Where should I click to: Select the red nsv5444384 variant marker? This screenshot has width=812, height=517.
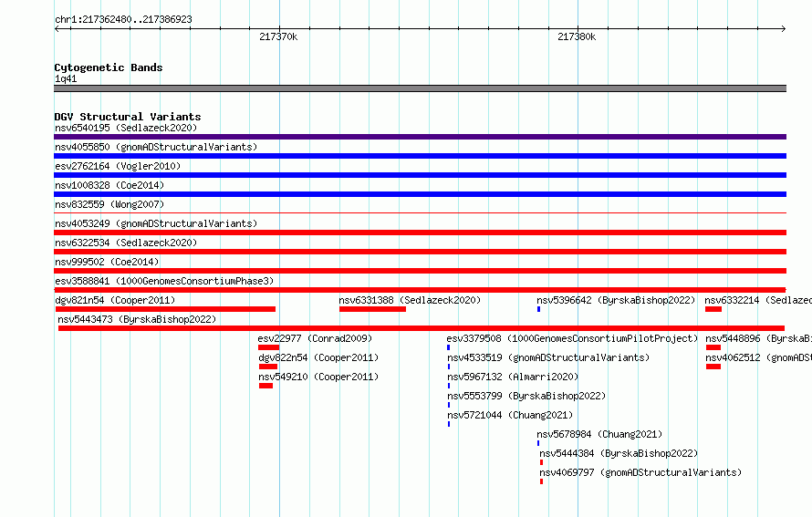pos(541,462)
